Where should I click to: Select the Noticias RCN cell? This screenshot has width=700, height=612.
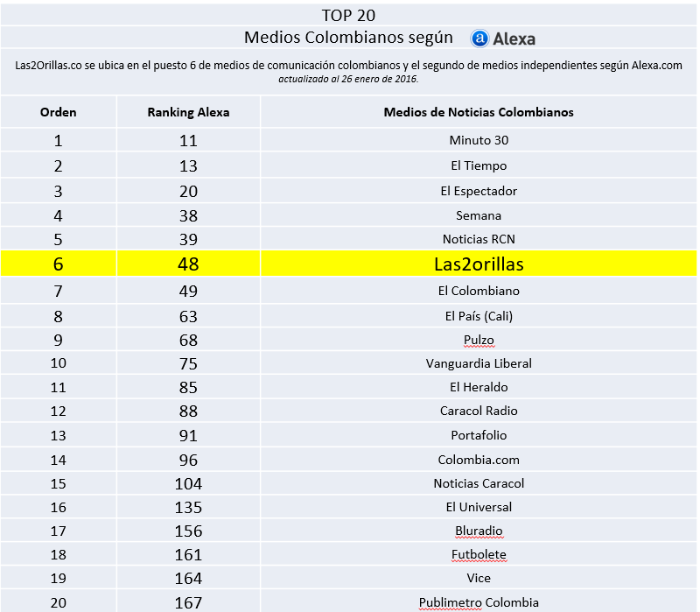coord(479,239)
